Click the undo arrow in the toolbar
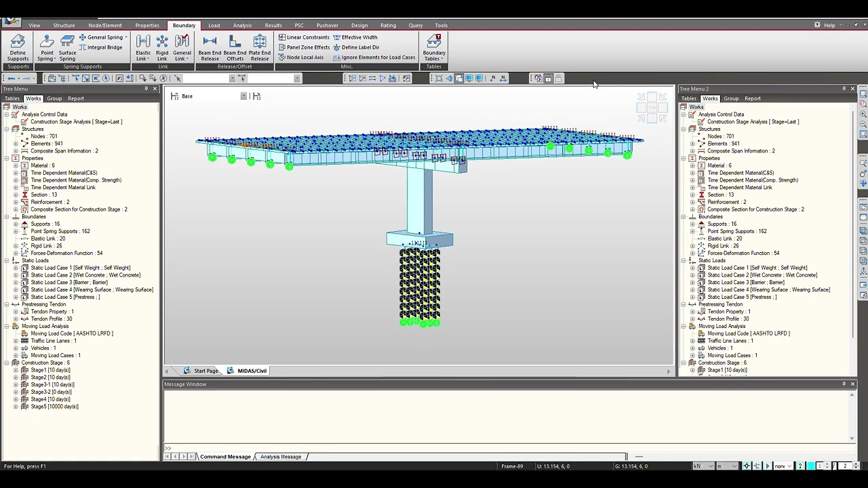868x488 pixels. tap(12, 79)
